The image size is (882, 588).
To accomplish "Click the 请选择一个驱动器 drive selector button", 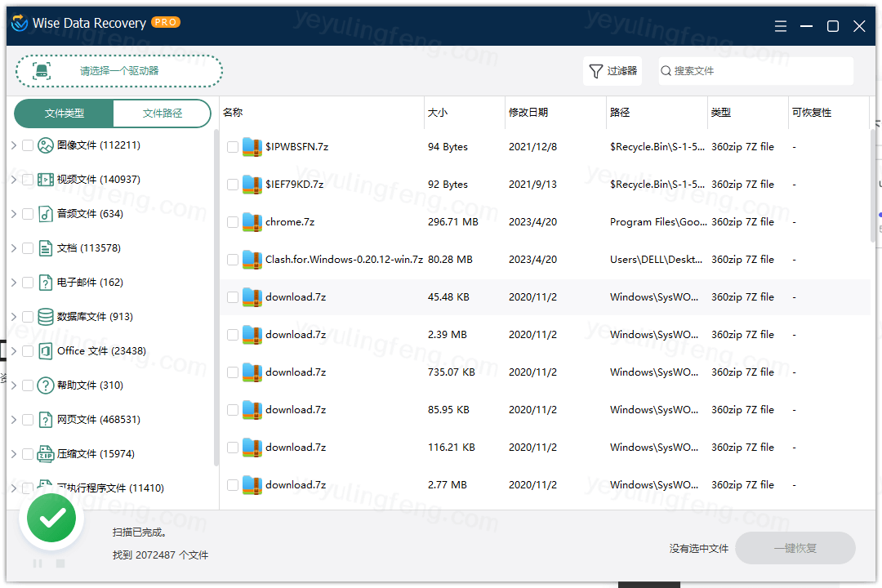I will click(x=118, y=71).
